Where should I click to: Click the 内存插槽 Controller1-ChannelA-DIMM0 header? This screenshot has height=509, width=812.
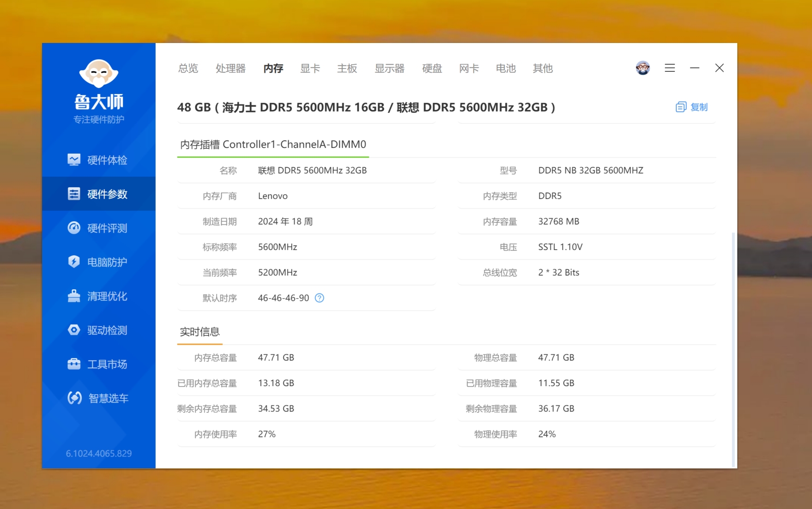[x=273, y=145]
